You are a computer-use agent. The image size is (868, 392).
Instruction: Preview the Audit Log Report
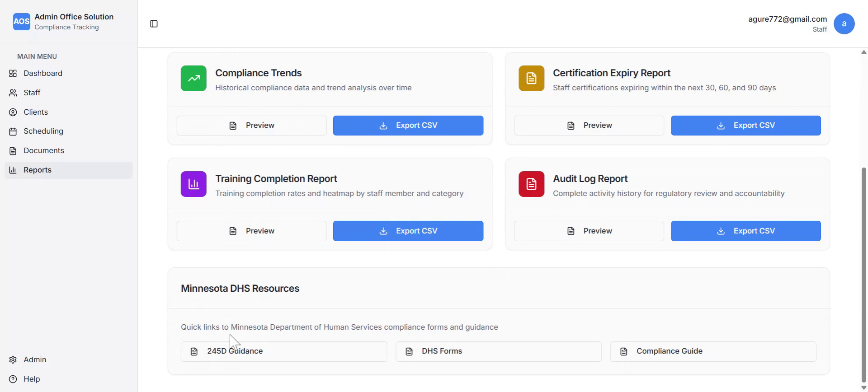coord(589,231)
